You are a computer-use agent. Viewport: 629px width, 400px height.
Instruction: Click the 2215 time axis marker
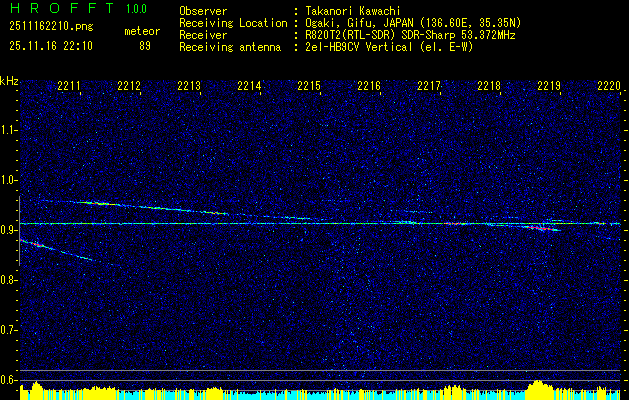point(309,86)
